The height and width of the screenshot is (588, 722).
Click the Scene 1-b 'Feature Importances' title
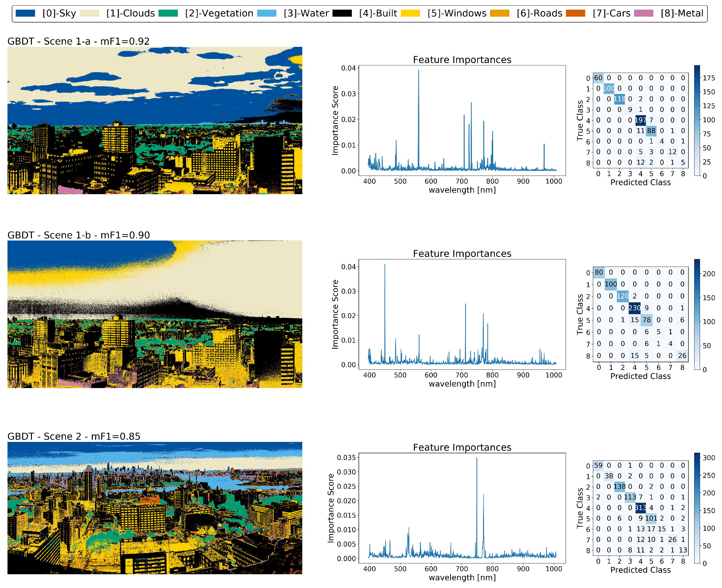coord(462,253)
